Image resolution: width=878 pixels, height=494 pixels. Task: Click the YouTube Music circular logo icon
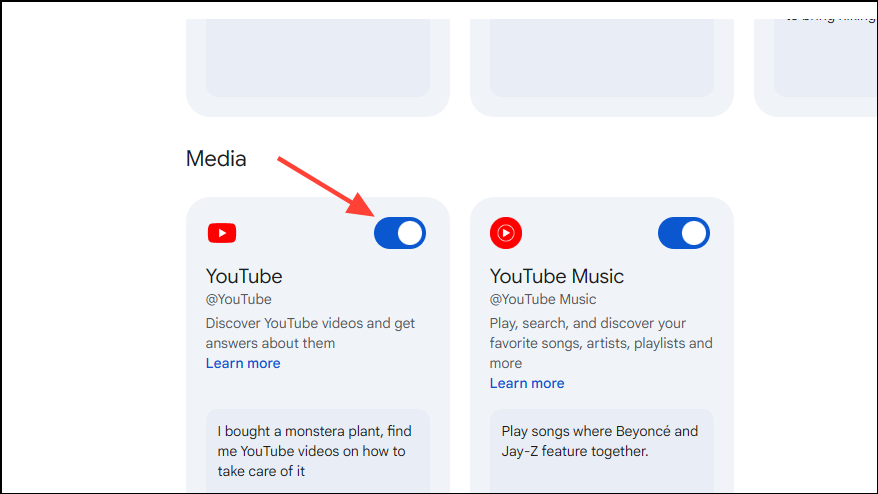506,233
